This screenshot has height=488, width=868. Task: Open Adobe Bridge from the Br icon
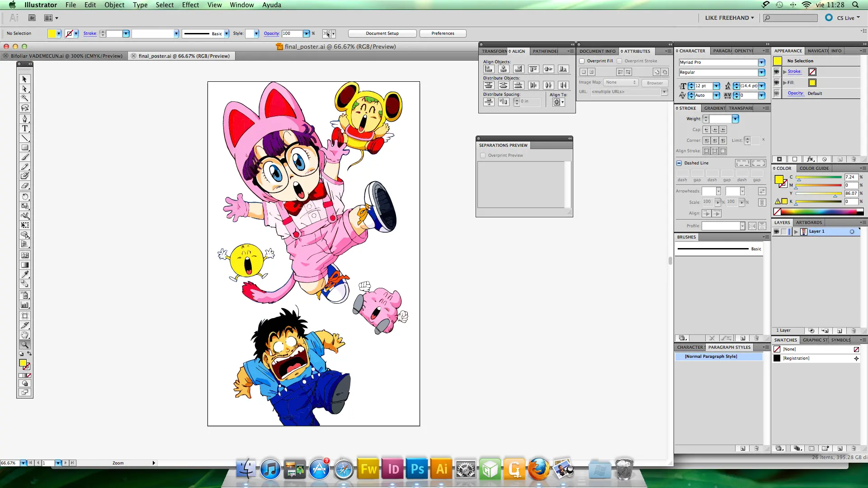(x=32, y=18)
